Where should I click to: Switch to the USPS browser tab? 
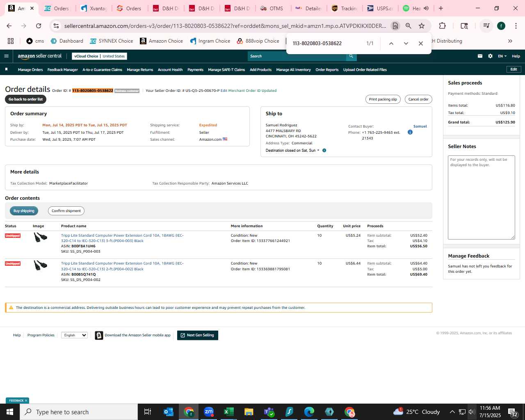click(380, 8)
